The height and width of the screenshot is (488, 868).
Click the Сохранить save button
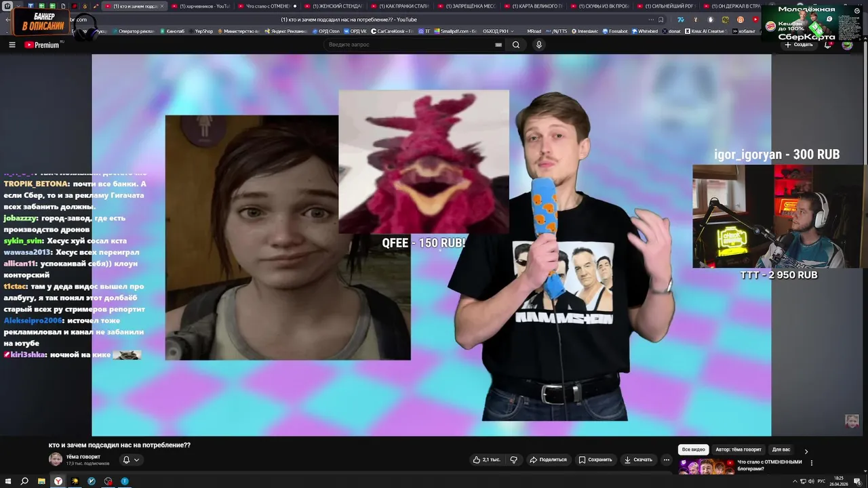[595, 460]
